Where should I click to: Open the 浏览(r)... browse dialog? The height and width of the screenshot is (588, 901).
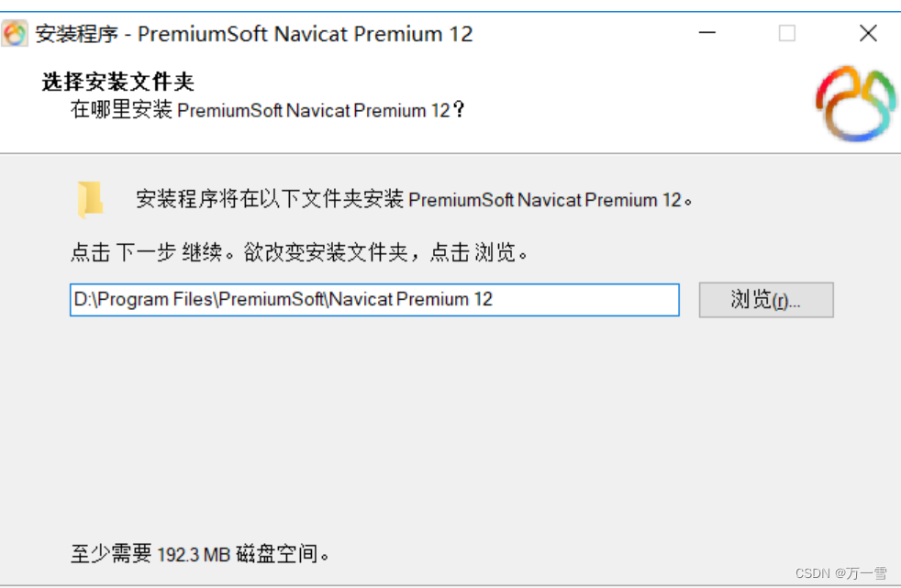[766, 300]
